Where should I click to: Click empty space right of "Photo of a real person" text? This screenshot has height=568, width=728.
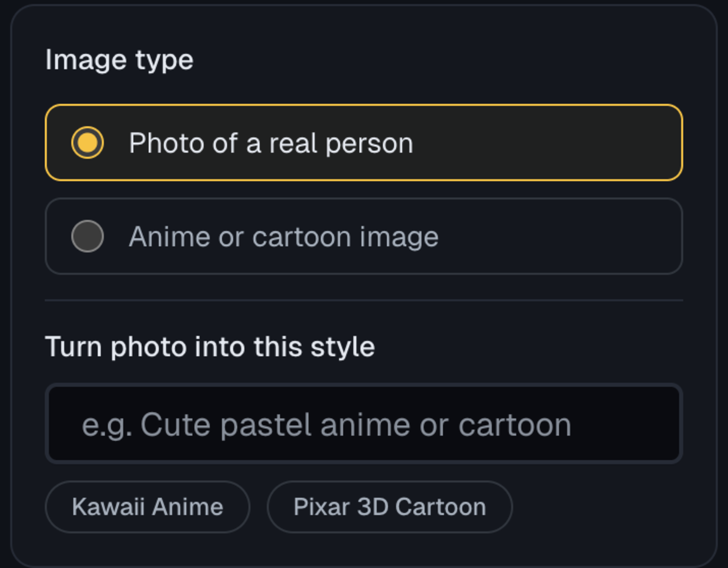click(548, 143)
